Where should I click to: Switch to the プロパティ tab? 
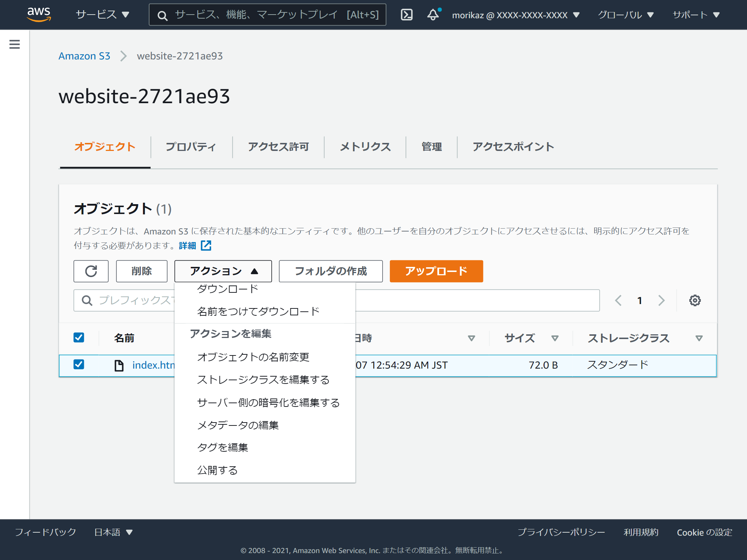coord(191,147)
